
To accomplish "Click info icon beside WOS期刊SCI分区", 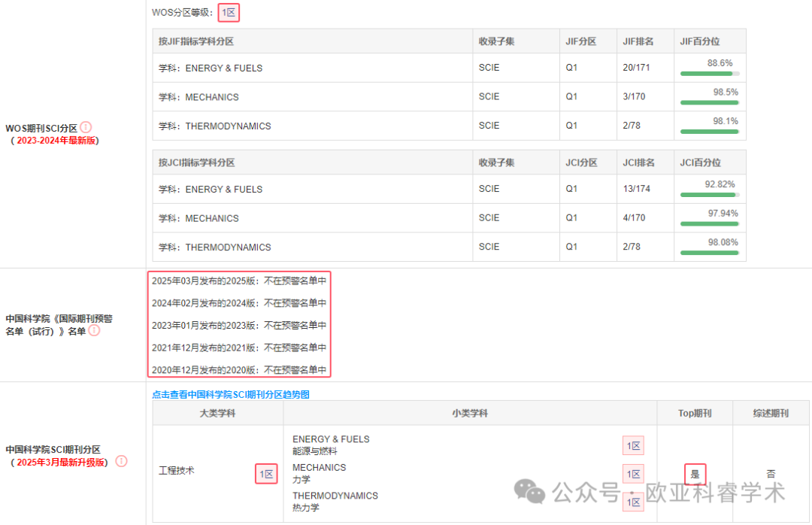I will tap(86, 127).
